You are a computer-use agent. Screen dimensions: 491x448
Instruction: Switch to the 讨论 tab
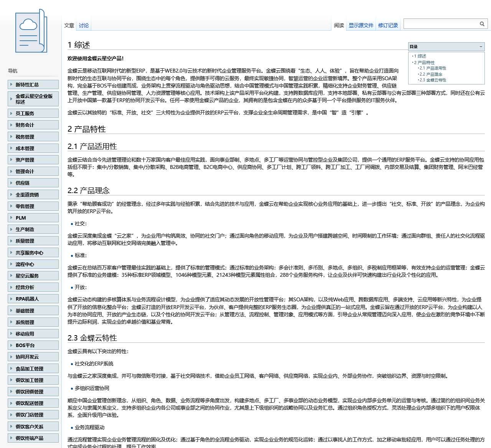pyautogui.click(x=84, y=25)
